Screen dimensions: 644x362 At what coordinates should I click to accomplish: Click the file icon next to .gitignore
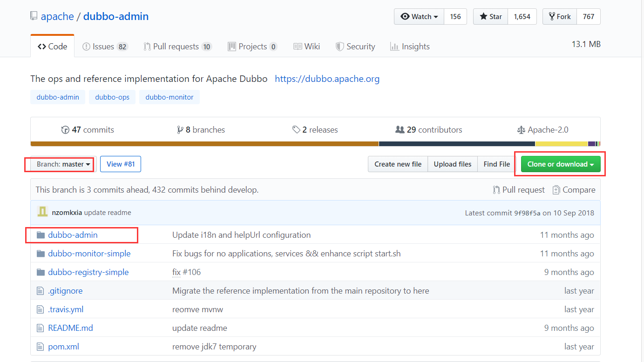[x=40, y=291]
